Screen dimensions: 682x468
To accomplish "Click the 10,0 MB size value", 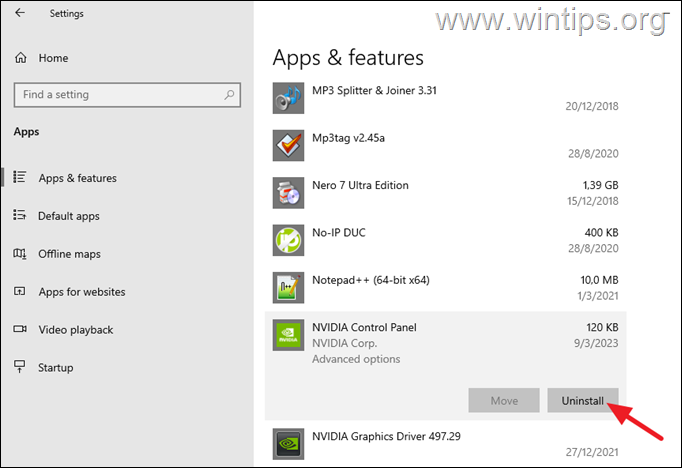I will [x=599, y=280].
